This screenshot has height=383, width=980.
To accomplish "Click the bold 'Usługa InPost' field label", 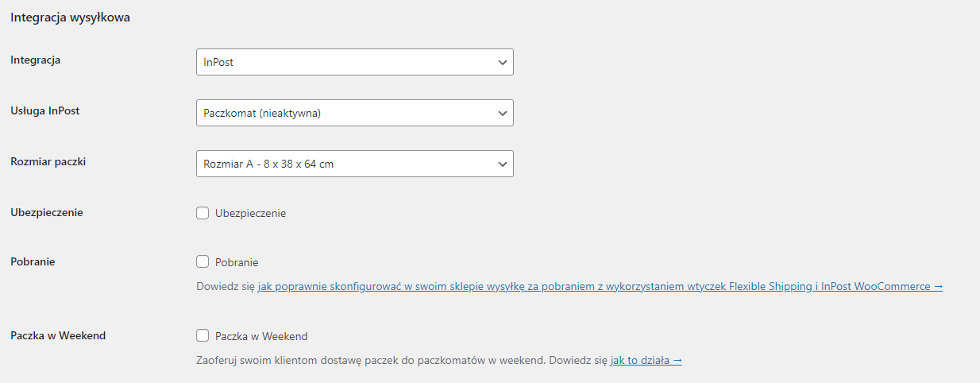I will tap(44, 110).
